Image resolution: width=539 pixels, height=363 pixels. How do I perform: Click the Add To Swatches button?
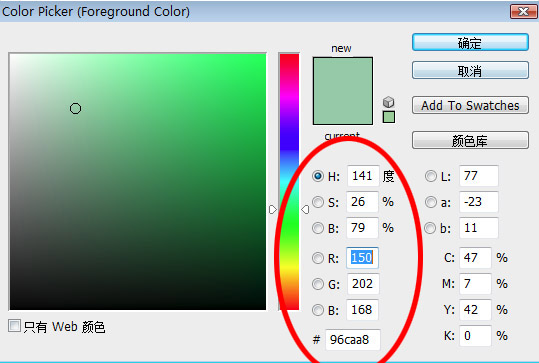pos(470,105)
